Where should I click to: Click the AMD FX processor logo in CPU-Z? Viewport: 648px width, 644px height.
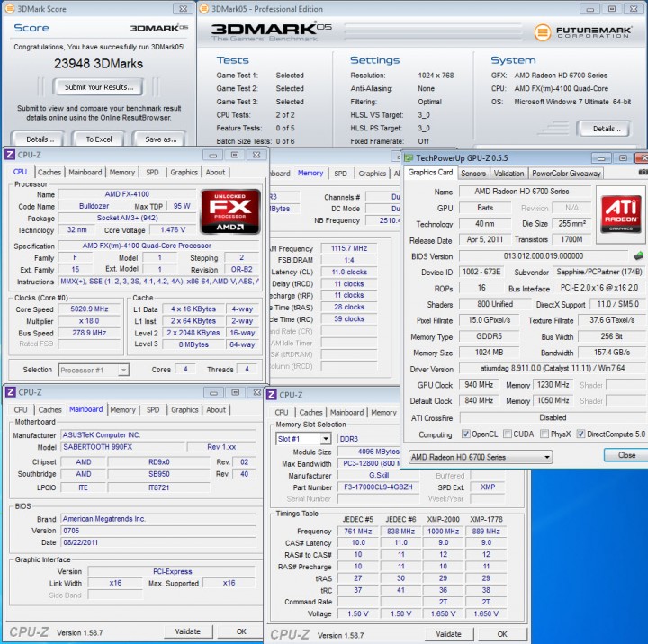click(x=230, y=211)
